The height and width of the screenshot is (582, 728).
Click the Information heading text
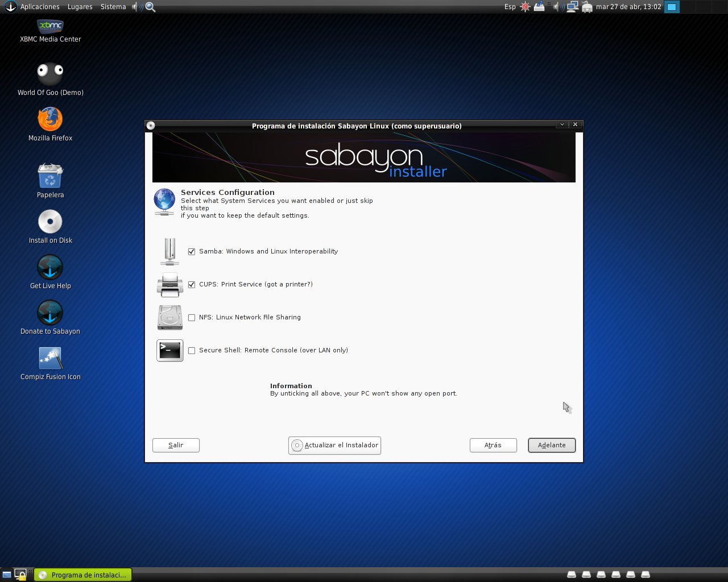(291, 386)
